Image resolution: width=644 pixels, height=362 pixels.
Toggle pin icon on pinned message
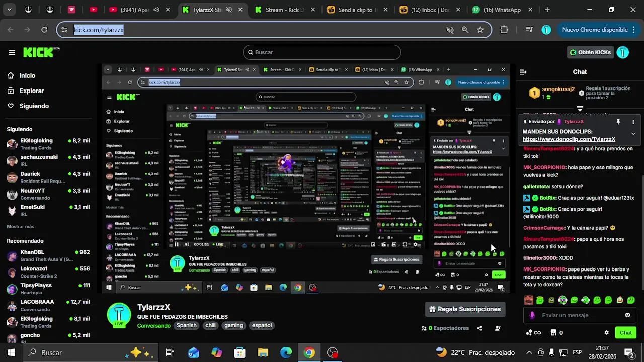pos(618,122)
